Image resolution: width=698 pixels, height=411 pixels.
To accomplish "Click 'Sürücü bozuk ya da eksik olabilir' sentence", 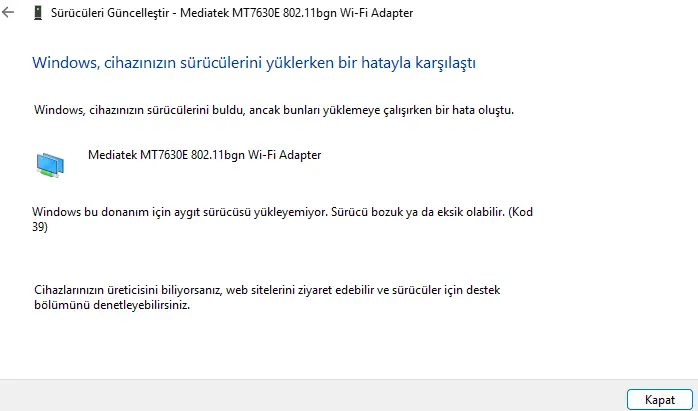I will pos(418,212).
